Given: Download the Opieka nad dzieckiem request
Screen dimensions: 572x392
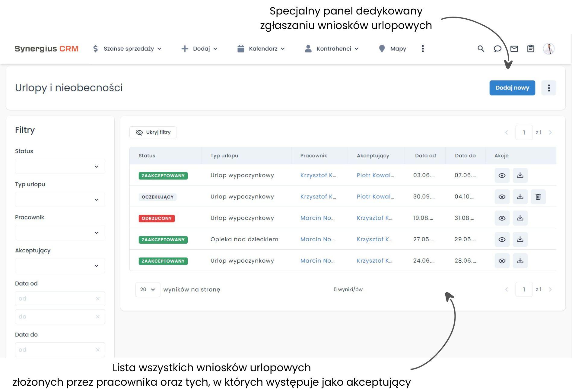Looking at the screenshot, I should click(x=520, y=239).
